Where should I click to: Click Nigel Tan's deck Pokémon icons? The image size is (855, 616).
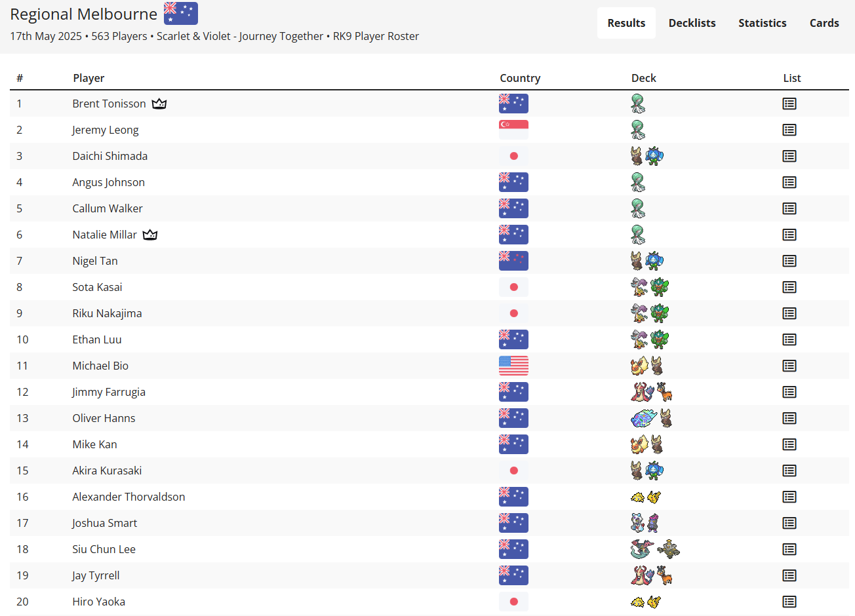point(647,261)
